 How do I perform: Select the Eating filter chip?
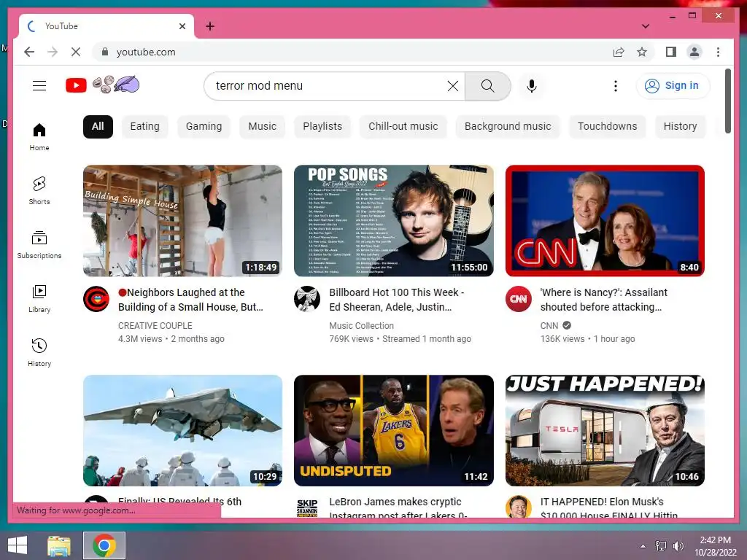coord(145,127)
